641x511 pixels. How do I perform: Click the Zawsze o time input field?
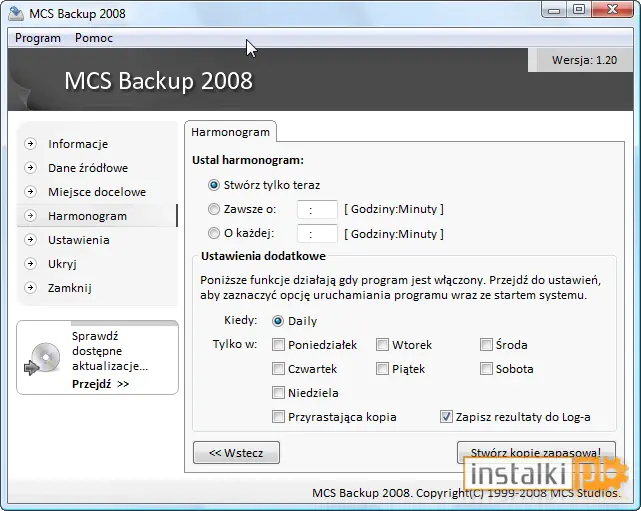[x=317, y=210]
